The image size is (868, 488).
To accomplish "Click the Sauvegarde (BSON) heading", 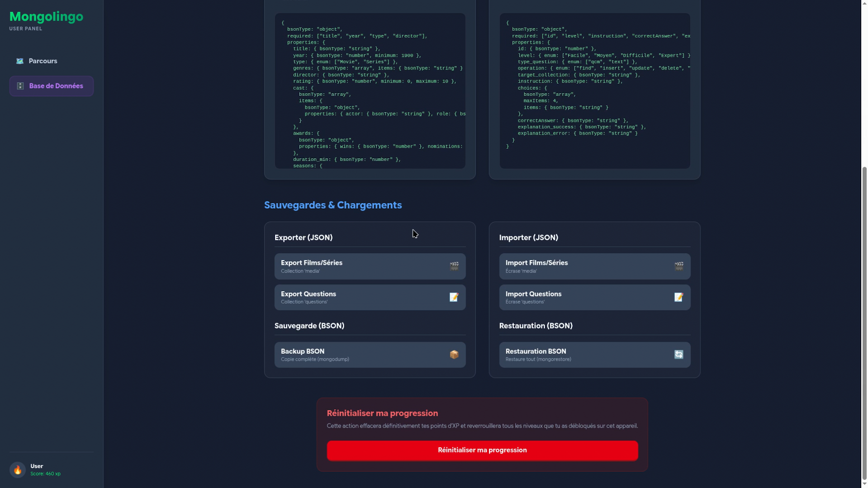I will [x=309, y=326].
